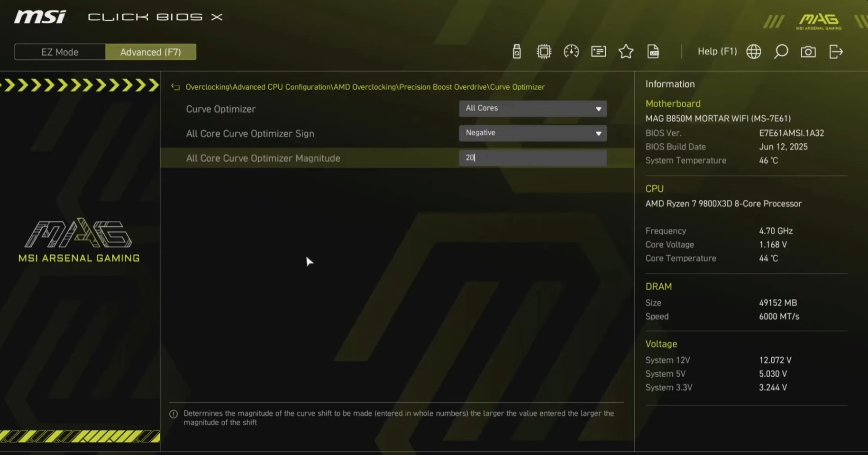Click the magnitude help description text
This screenshot has height=455, width=868.
399,418
